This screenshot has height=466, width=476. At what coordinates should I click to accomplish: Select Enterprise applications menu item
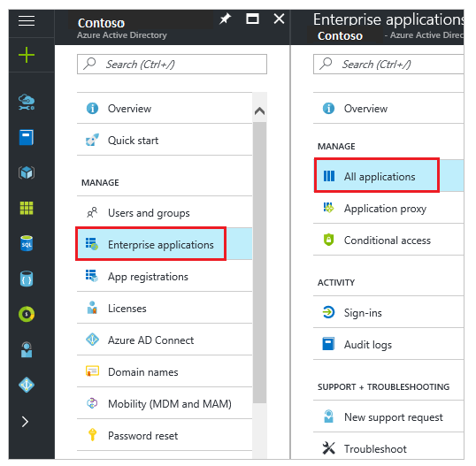tap(165, 244)
